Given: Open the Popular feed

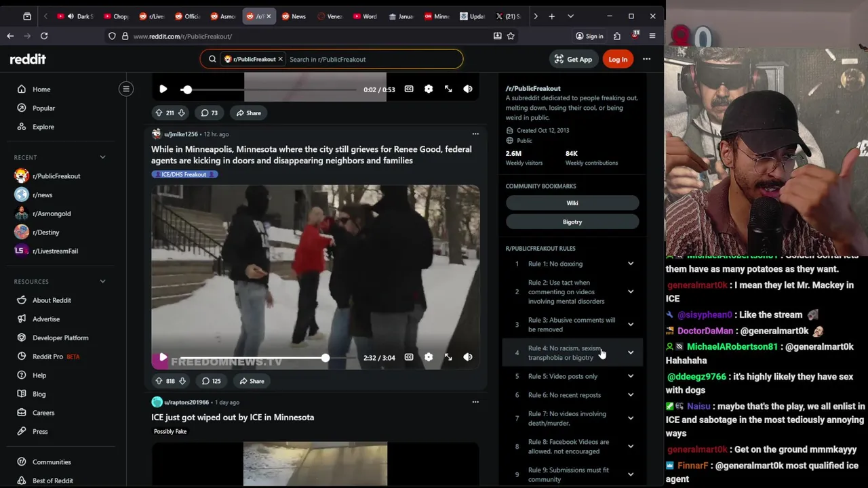Looking at the screenshot, I should point(43,108).
